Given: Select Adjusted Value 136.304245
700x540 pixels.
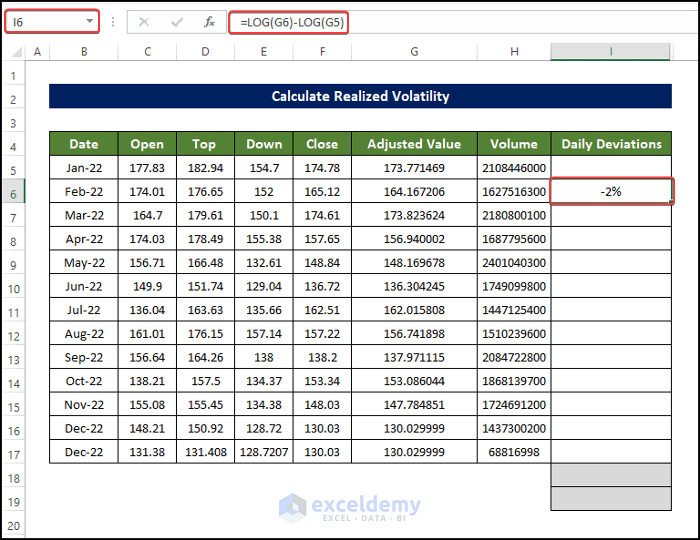Looking at the screenshot, I should point(414,286).
